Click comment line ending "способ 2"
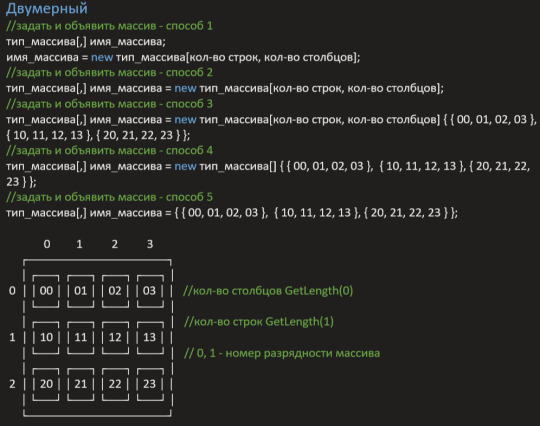The width and height of the screenshot is (540, 426). [x=110, y=72]
